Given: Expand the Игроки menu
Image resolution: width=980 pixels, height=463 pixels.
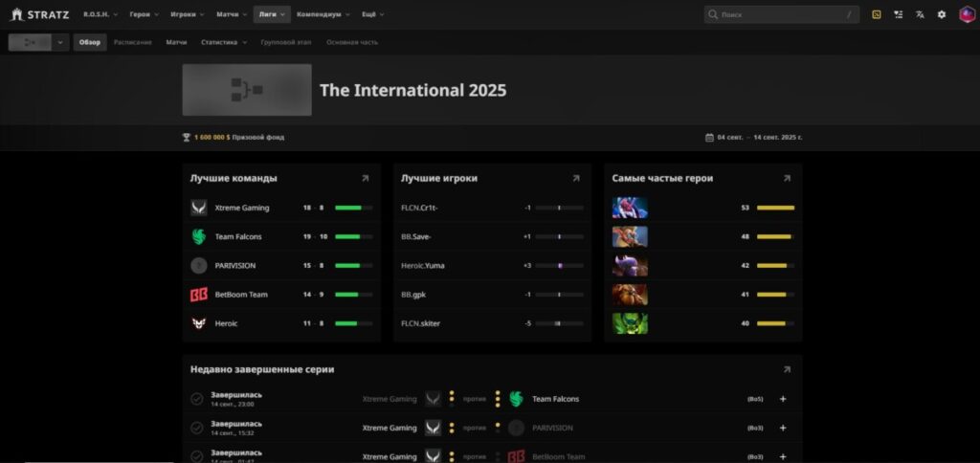Looking at the screenshot, I should pos(187,14).
